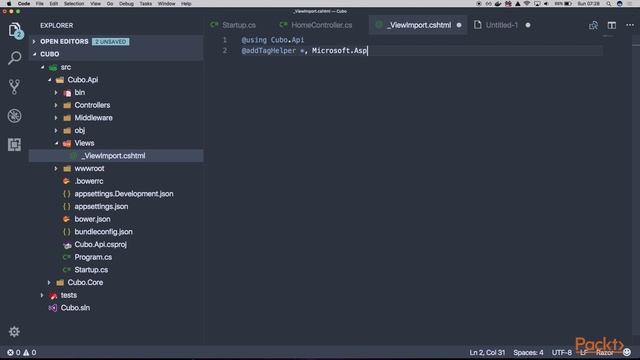Viewport: 640px width, 360px height.
Task: Open the File menu
Action: [x=39, y=4]
